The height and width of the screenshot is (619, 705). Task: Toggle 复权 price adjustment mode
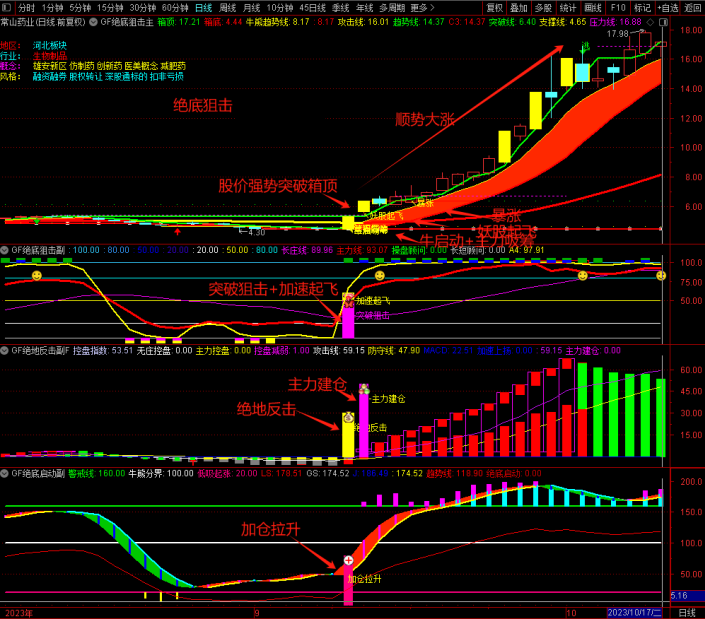point(494,7)
